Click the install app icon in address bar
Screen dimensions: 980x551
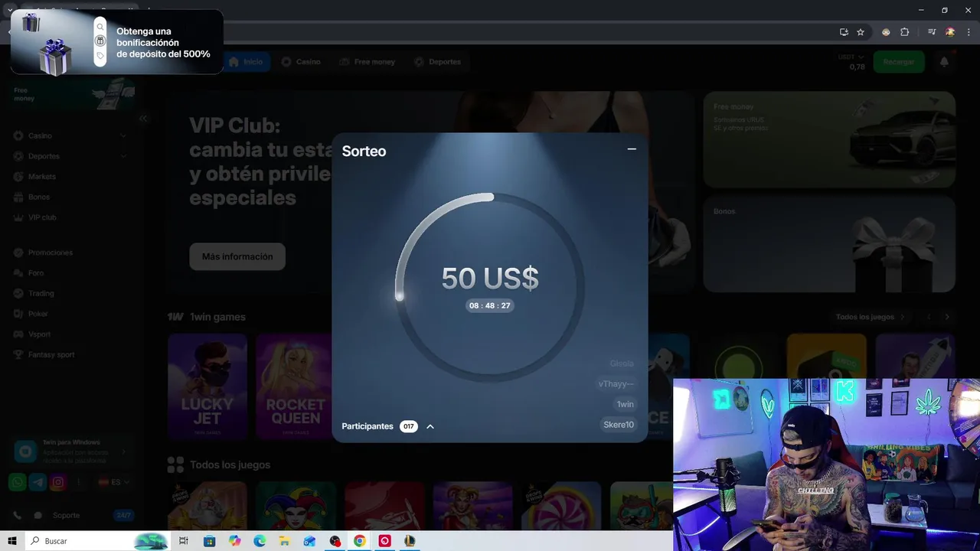844,32
